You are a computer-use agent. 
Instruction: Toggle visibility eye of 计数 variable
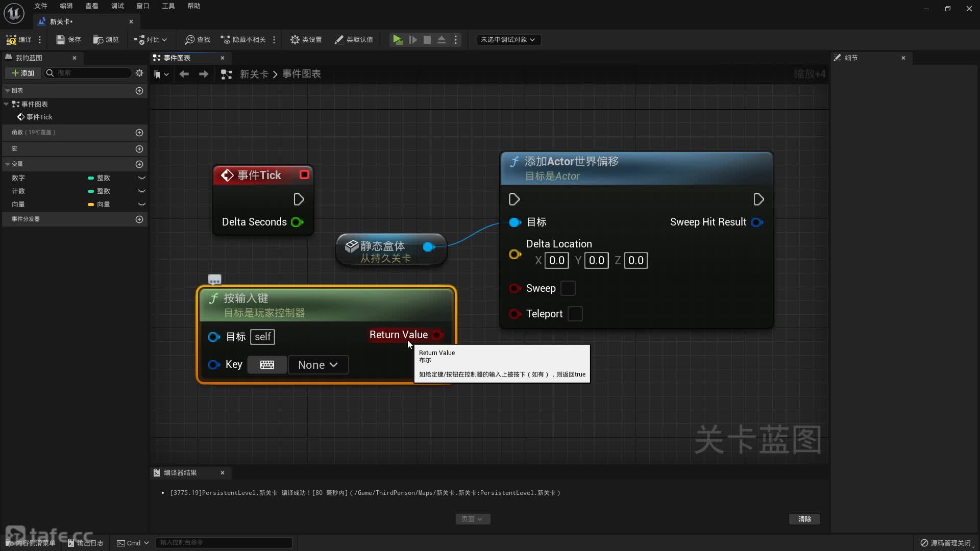141,191
